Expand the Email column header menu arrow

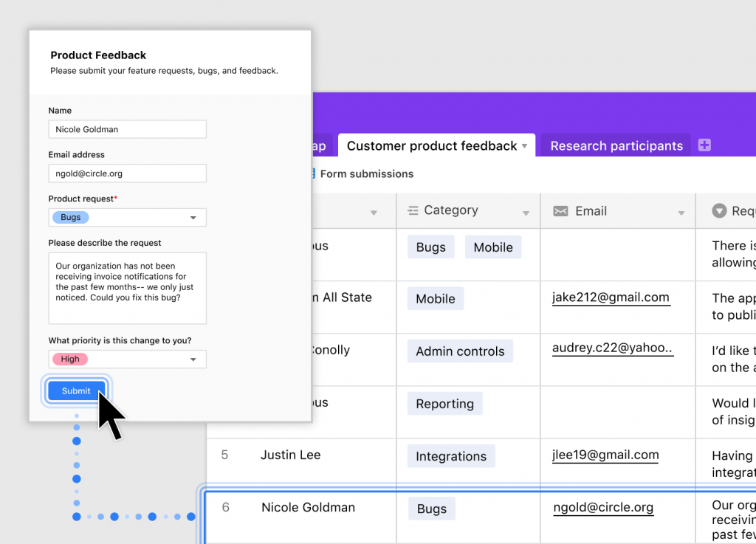681,213
